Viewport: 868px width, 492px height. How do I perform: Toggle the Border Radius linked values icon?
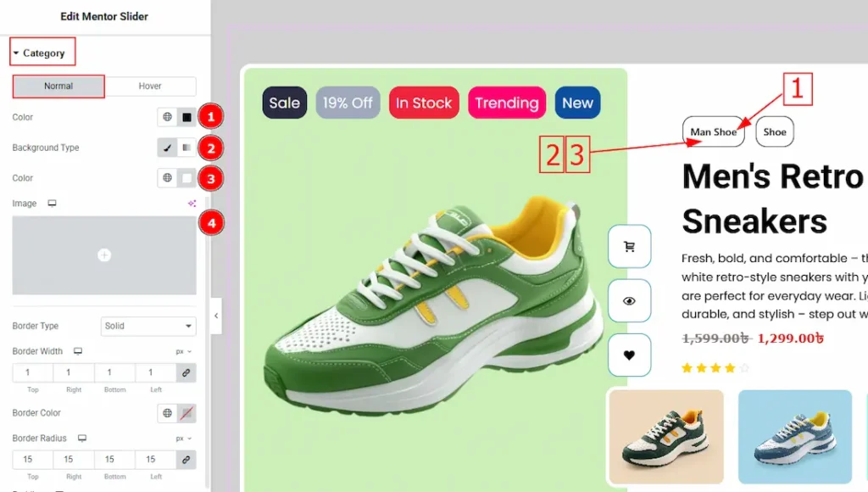click(186, 459)
